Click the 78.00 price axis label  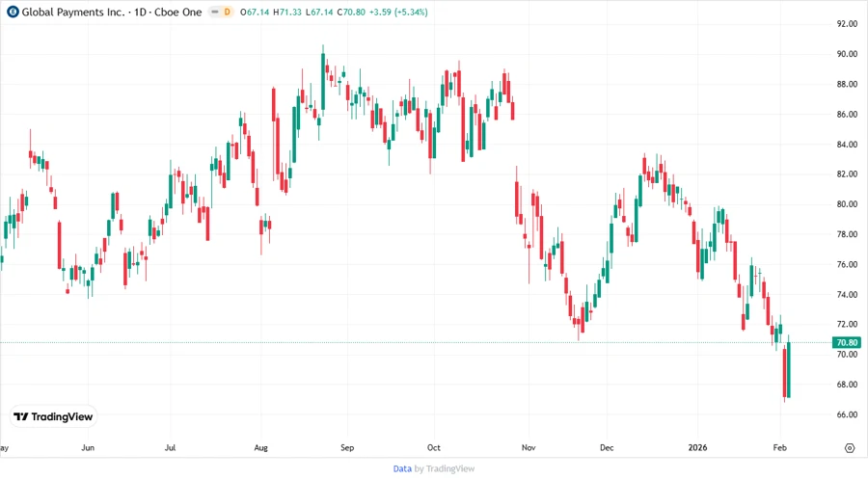point(847,234)
